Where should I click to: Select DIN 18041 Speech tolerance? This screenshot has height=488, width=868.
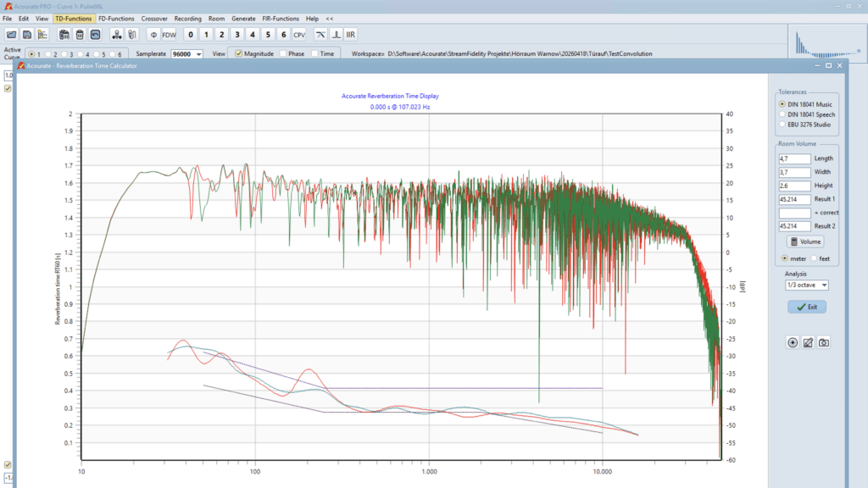(782, 114)
